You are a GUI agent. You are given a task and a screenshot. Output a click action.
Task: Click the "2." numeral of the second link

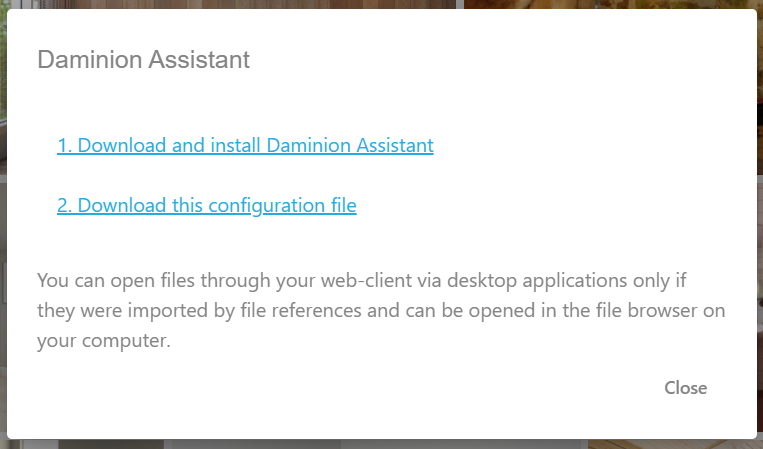pos(64,206)
